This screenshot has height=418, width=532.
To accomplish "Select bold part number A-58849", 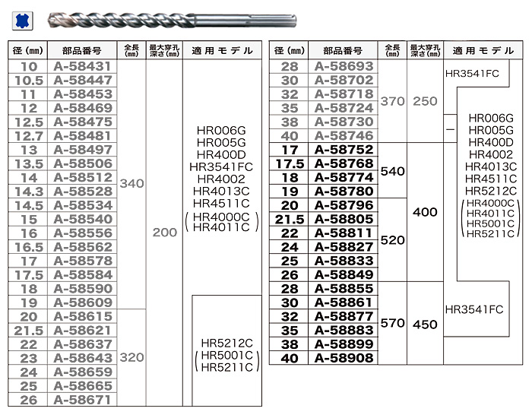I will pyautogui.click(x=344, y=275).
